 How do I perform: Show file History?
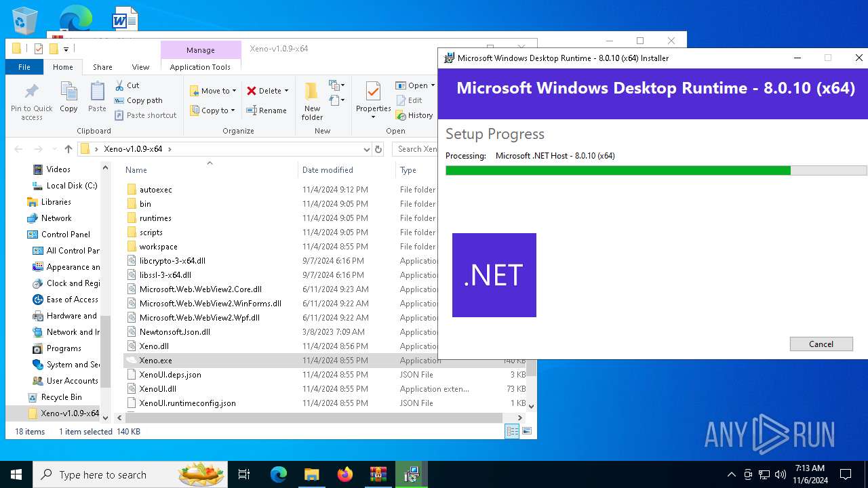[414, 115]
